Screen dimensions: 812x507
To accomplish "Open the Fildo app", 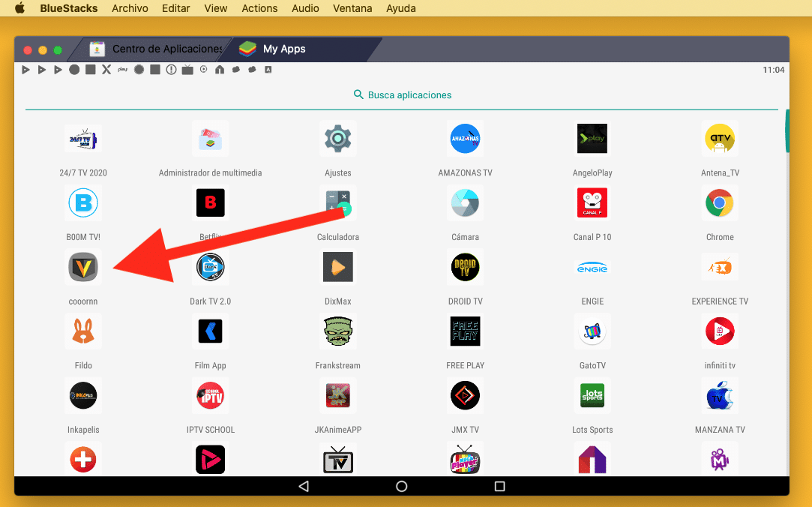I will [x=82, y=331].
